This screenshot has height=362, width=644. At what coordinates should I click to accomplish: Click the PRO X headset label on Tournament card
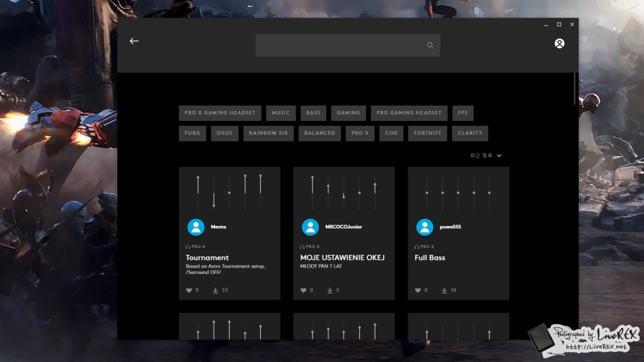(196, 247)
